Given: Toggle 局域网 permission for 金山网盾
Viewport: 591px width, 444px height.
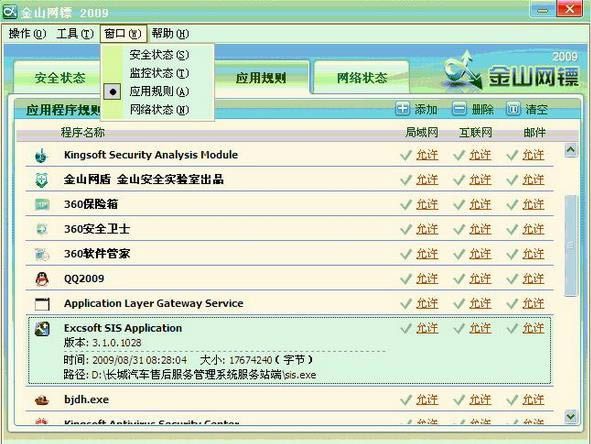Looking at the screenshot, I should (427, 180).
